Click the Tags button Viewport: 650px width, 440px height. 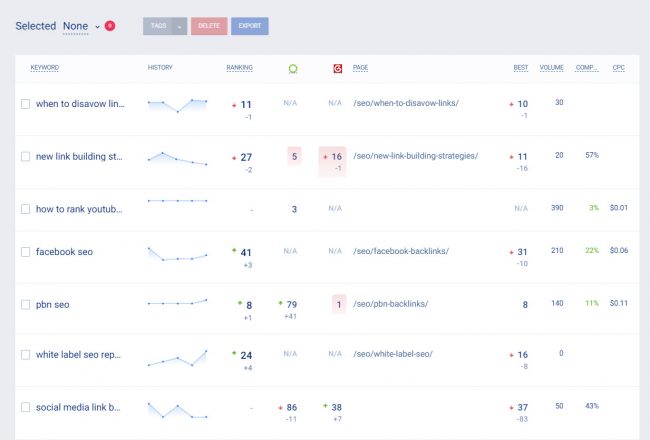158,26
